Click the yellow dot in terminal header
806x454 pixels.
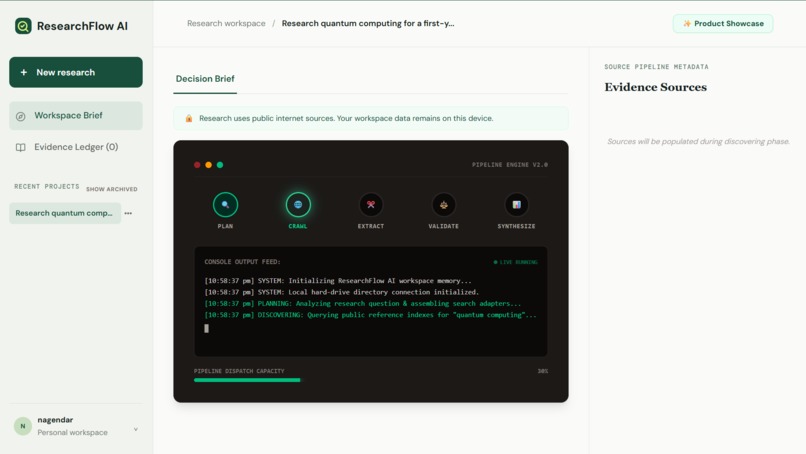(x=208, y=165)
